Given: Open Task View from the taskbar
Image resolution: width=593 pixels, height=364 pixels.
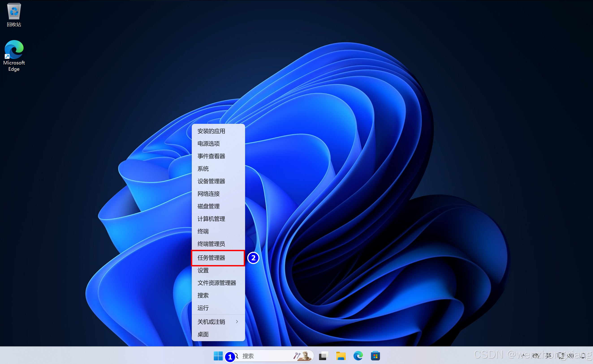Looking at the screenshot, I should coord(323,356).
